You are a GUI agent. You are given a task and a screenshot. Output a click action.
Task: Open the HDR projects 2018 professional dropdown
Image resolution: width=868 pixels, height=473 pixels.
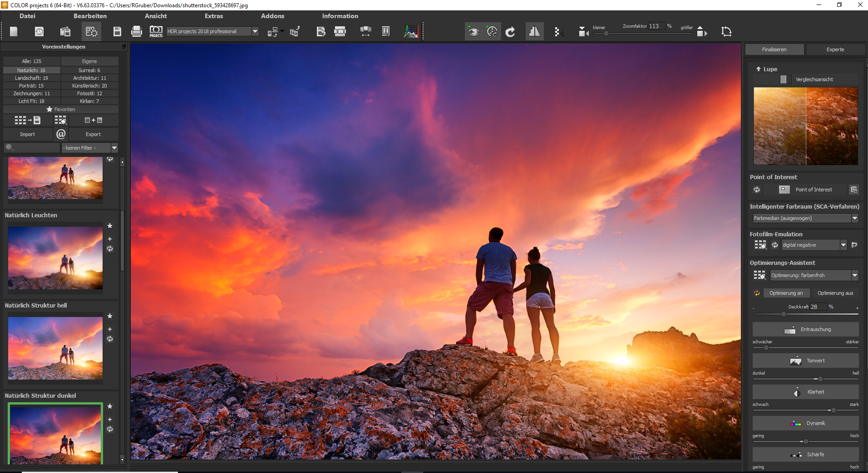pyautogui.click(x=255, y=31)
